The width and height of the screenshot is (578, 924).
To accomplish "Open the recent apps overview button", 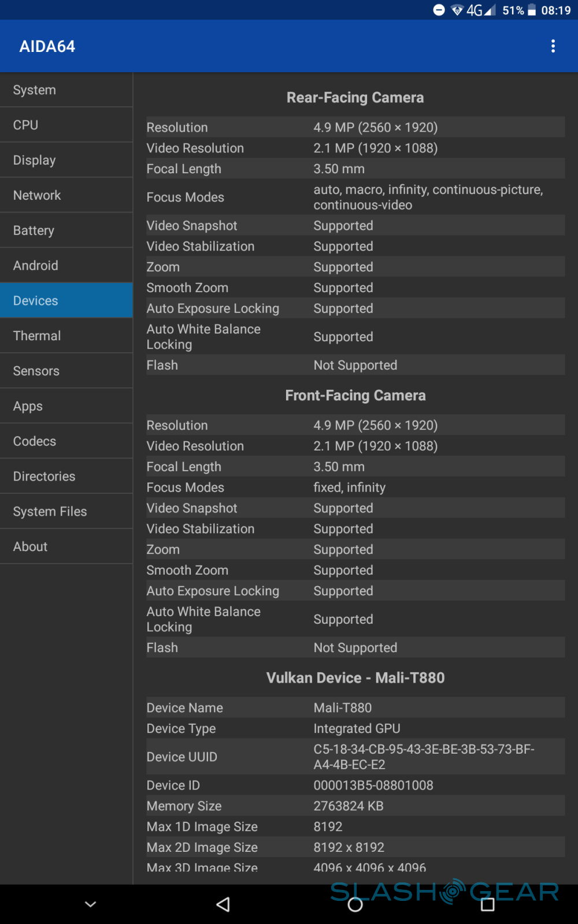I will pyautogui.click(x=487, y=904).
